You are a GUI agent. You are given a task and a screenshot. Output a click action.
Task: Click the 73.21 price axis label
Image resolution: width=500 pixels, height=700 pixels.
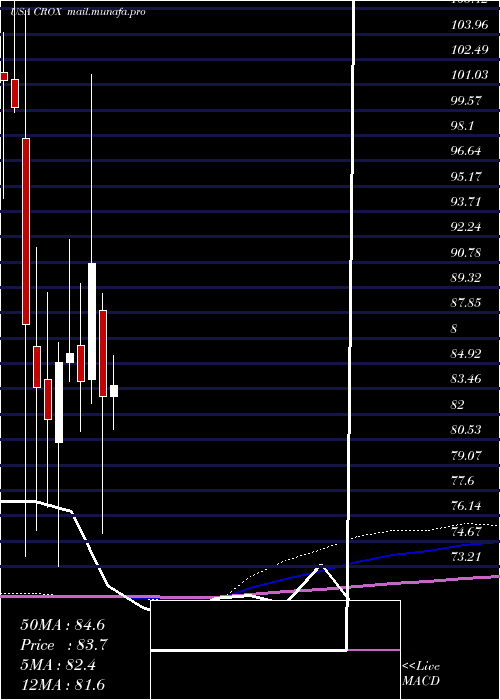pyautogui.click(x=467, y=557)
